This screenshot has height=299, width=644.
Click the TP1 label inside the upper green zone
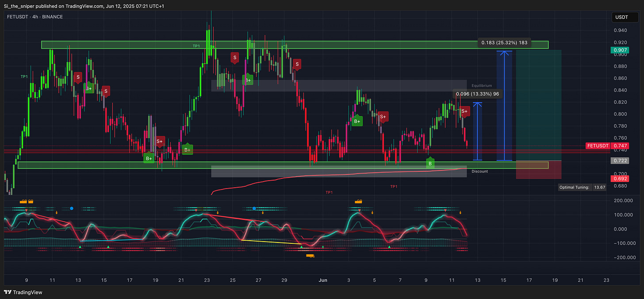[196, 46]
